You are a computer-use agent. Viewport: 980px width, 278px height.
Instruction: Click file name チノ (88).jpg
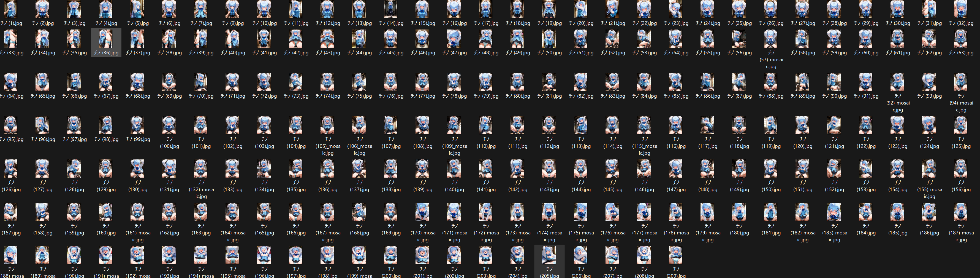coord(771,96)
